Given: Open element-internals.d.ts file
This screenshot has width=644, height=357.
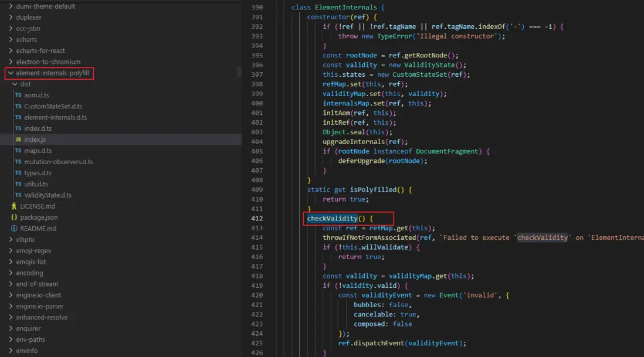Looking at the screenshot, I should click(x=55, y=117).
